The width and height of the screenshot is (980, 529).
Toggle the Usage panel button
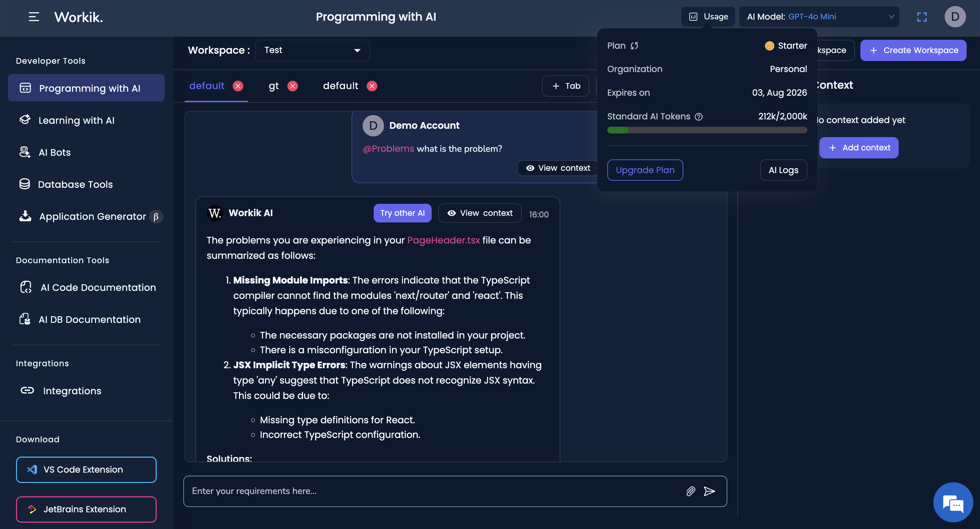(708, 17)
